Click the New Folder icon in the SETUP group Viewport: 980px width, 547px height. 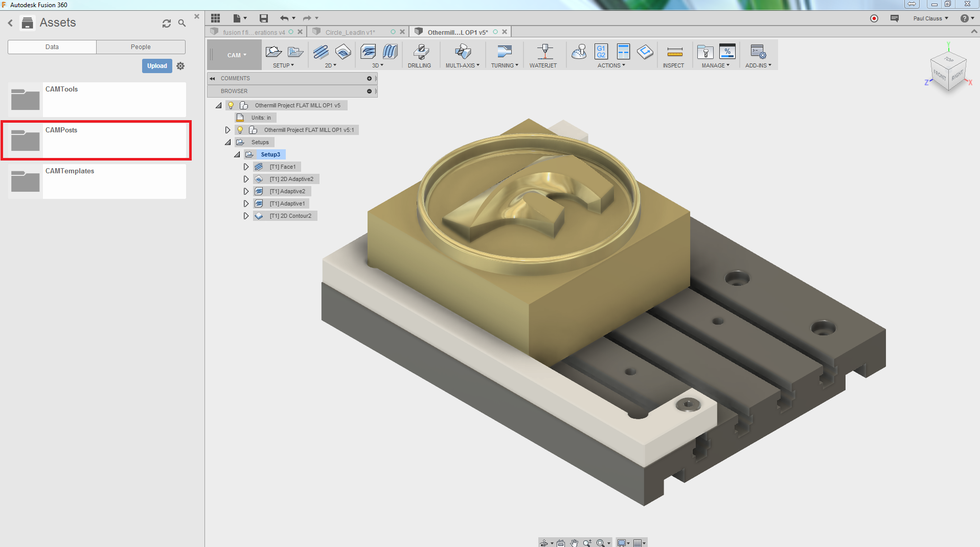pos(295,52)
